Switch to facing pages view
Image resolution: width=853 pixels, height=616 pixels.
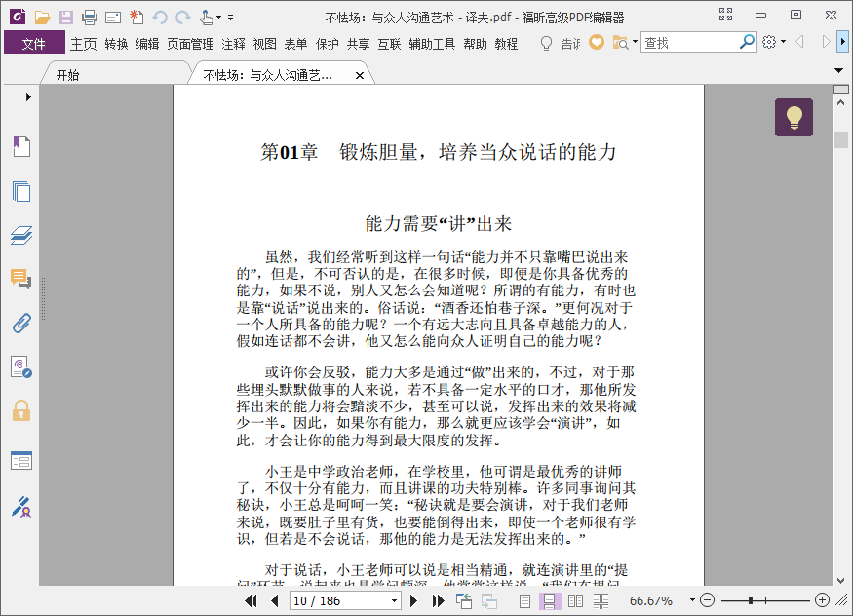(x=575, y=600)
